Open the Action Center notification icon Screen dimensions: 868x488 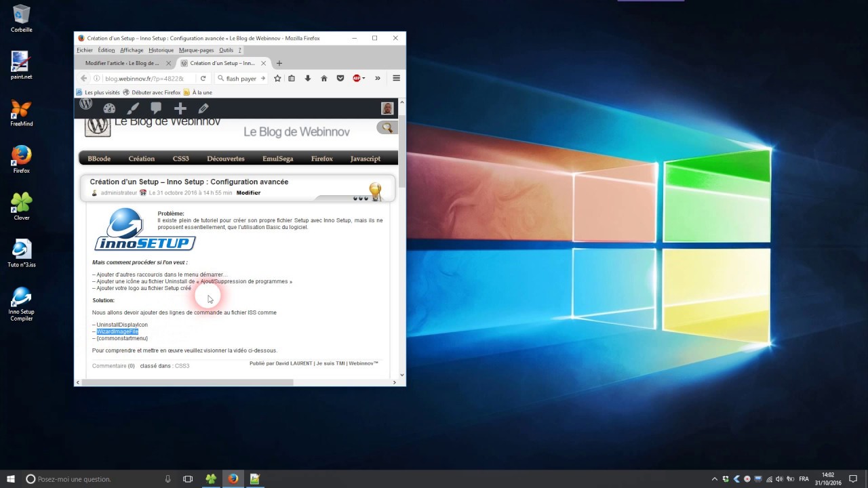pos(853,479)
